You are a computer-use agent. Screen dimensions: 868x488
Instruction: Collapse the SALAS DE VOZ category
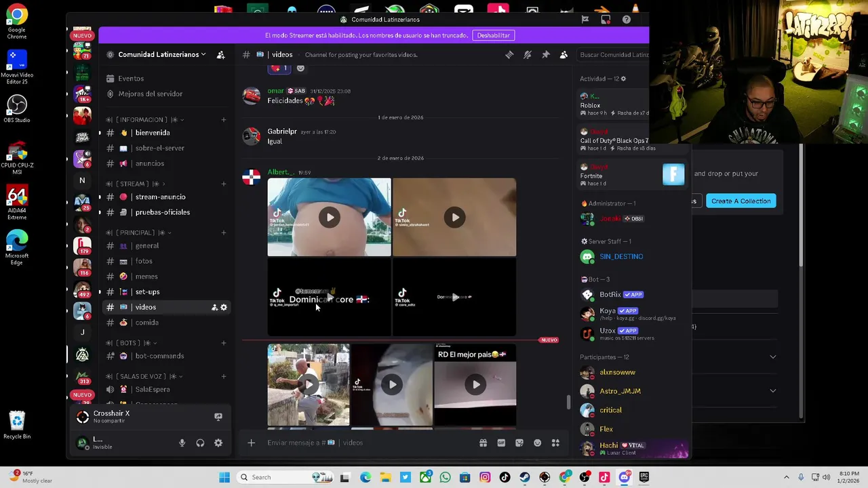(x=144, y=376)
